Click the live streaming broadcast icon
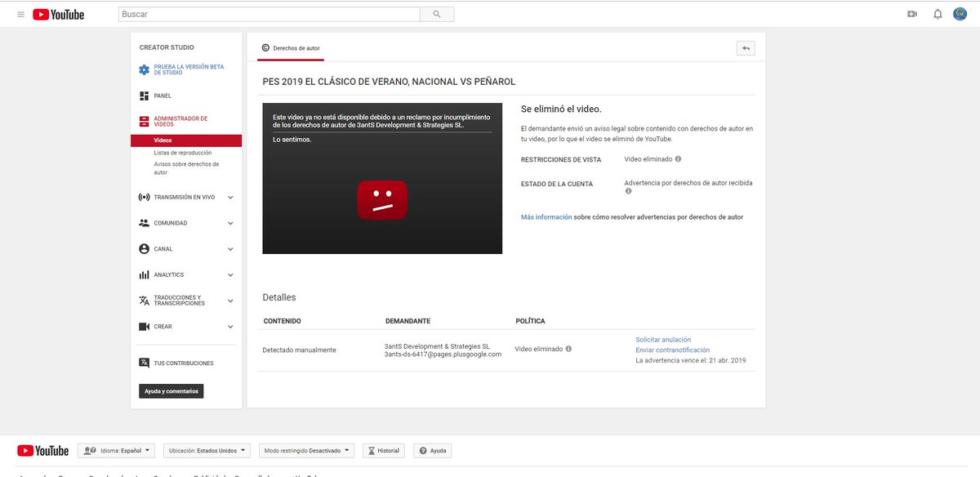The image size is (980, 477). tap(145, 197)
